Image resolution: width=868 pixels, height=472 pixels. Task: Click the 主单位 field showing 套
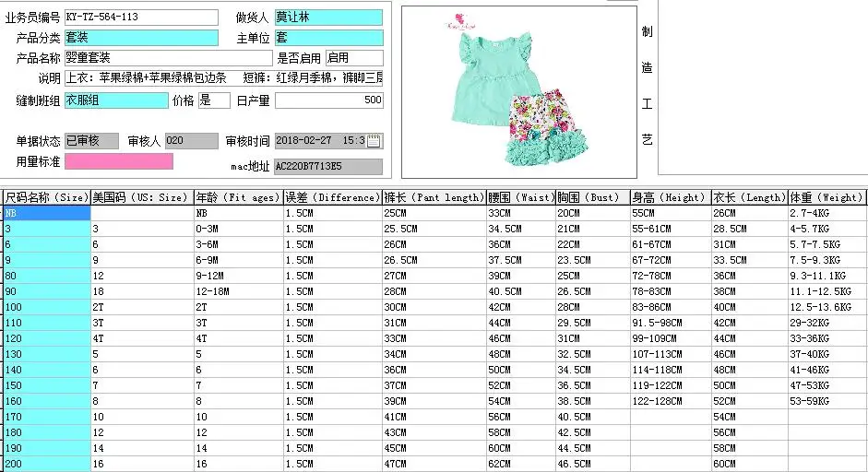[x=328, y=38]
